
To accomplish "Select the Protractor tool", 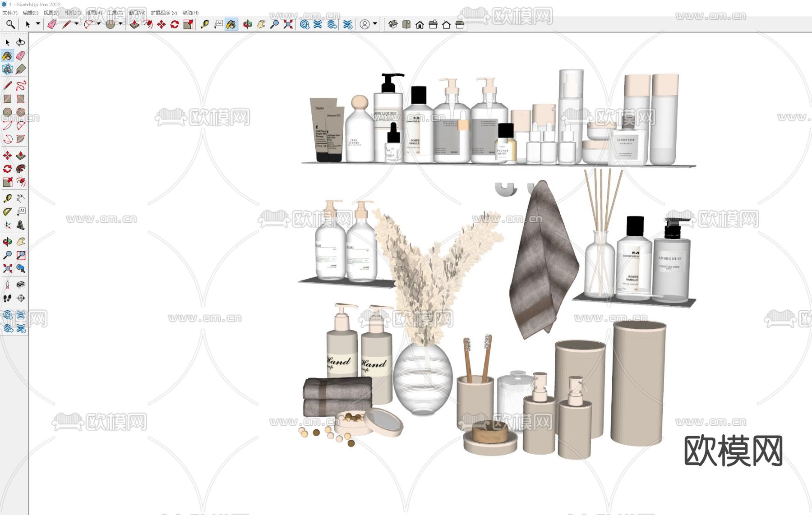I will click(7, 212).
